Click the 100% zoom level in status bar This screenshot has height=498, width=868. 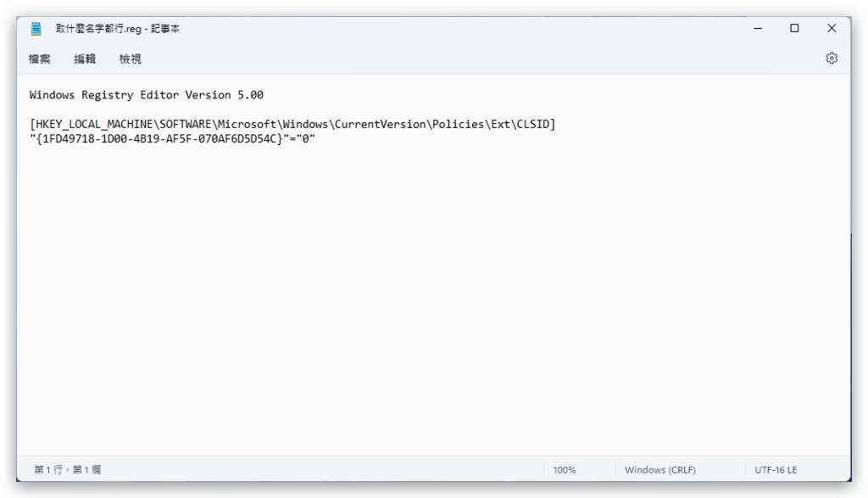[x=565, y=469]
